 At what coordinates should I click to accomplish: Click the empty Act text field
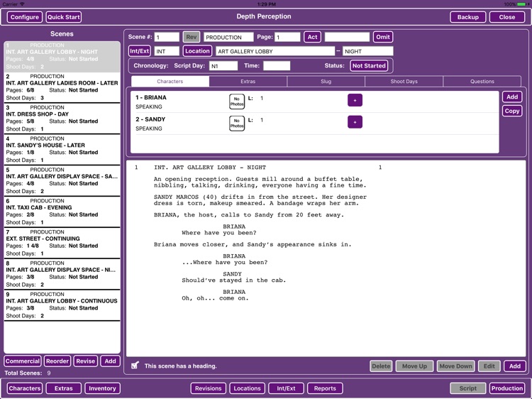(347, 37)
